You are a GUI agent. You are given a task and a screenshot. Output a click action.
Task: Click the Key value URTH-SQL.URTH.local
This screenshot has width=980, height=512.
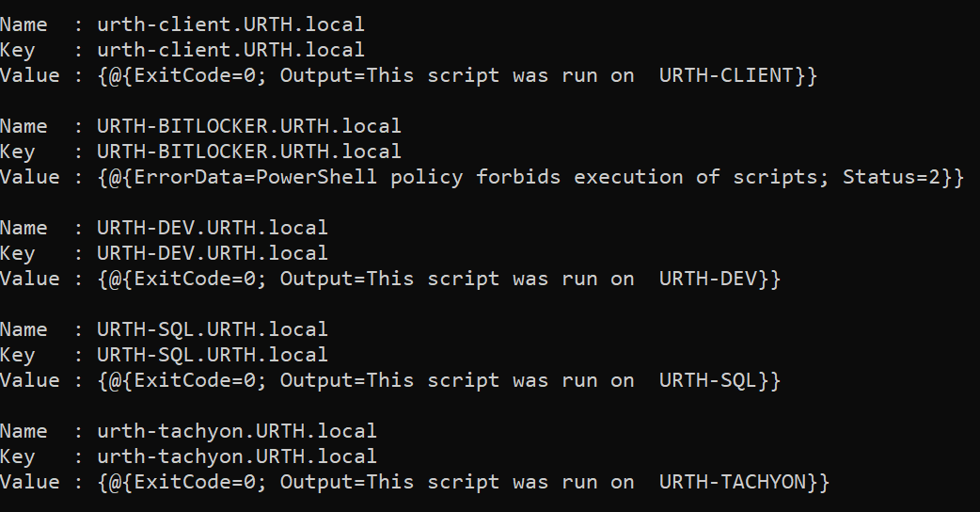213,355
